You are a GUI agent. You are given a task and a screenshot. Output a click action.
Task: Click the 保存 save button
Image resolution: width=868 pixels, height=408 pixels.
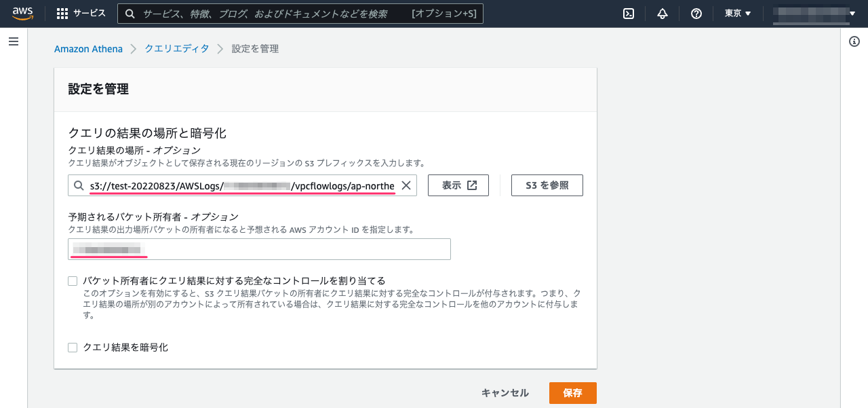click(x=573, y=393)
